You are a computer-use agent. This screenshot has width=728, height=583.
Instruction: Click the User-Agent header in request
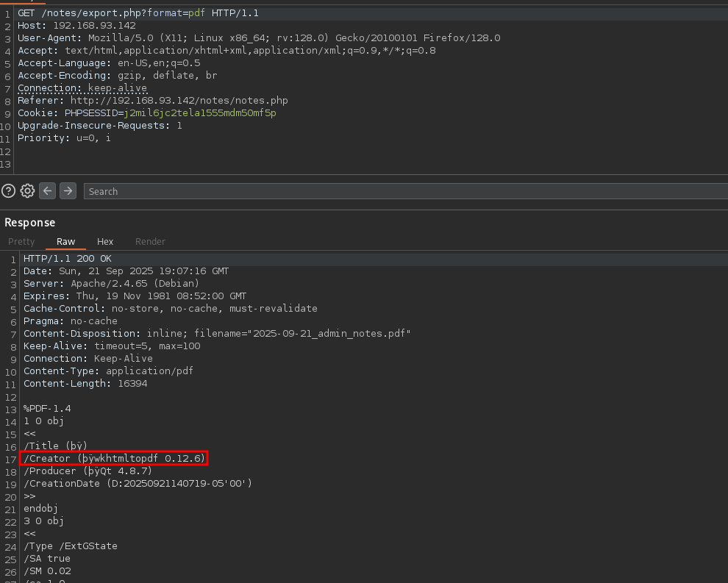259,38
